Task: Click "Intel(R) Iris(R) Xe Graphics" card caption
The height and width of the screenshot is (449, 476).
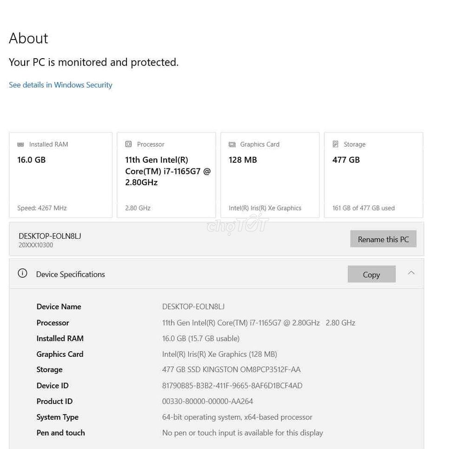Action: click(x=265, y=208)
